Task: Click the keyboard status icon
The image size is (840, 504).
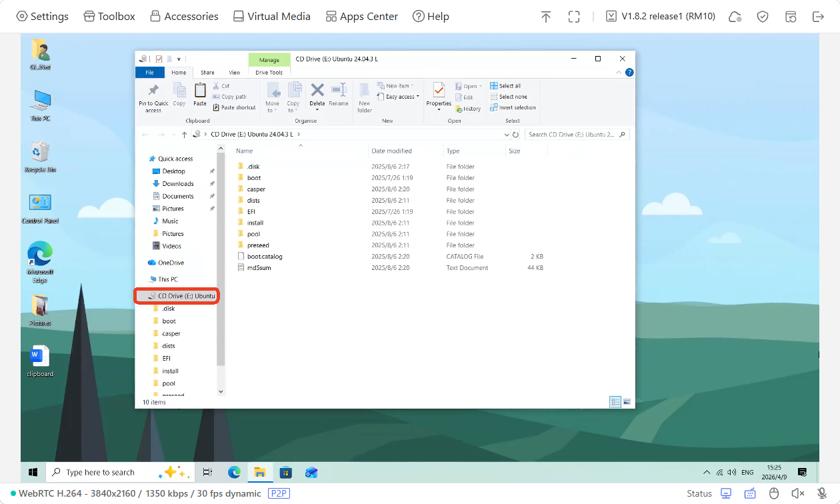Action: pos(750,493)
